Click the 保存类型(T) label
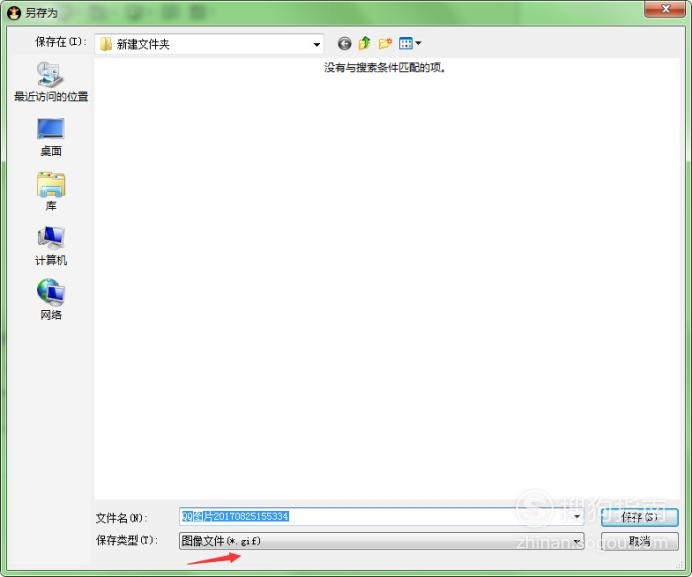 click(x=126, y=541)
